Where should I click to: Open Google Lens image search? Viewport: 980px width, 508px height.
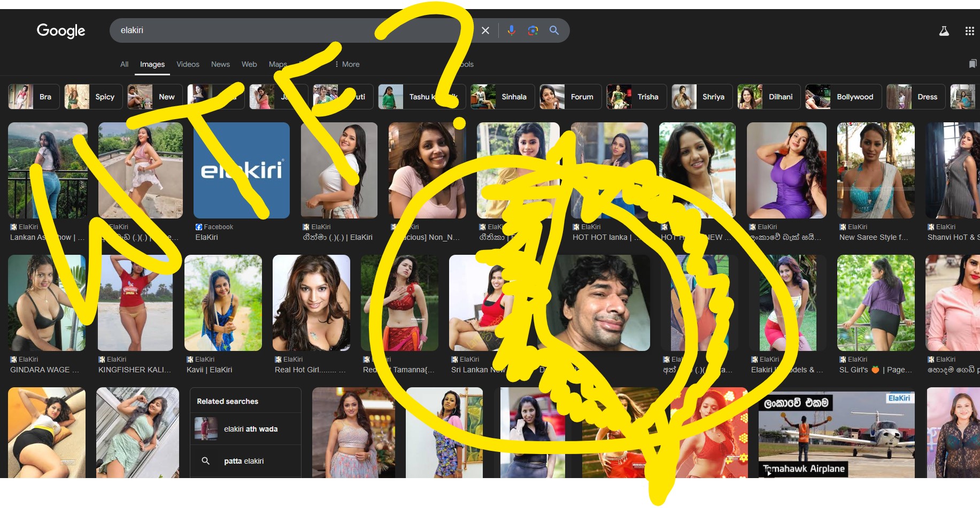[x=533, y=30]
